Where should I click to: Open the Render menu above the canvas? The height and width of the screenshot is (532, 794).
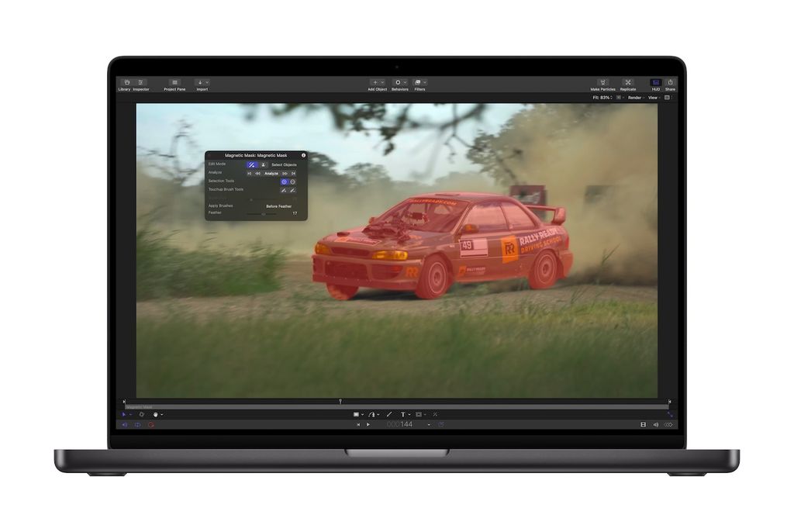click(635, 98)
